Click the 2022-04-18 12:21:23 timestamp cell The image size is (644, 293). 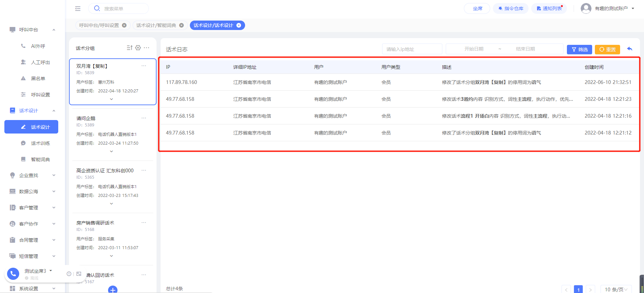(x=608, y=99)
